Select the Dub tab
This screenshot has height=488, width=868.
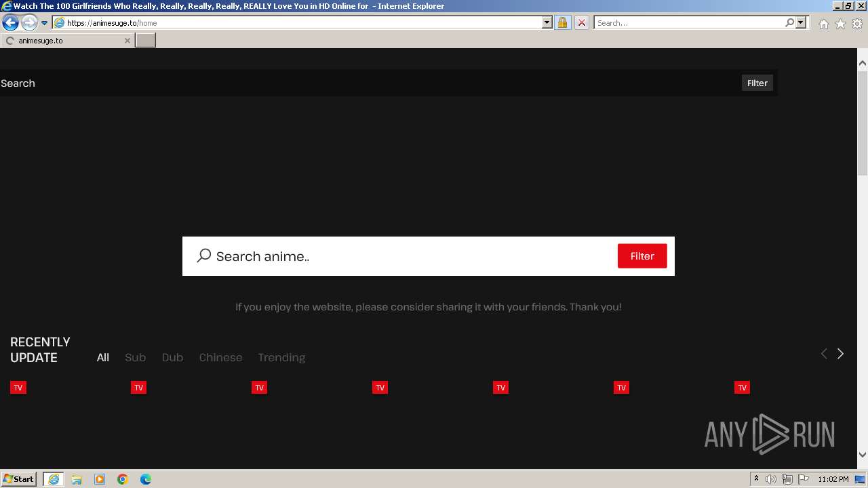point(172,357)
